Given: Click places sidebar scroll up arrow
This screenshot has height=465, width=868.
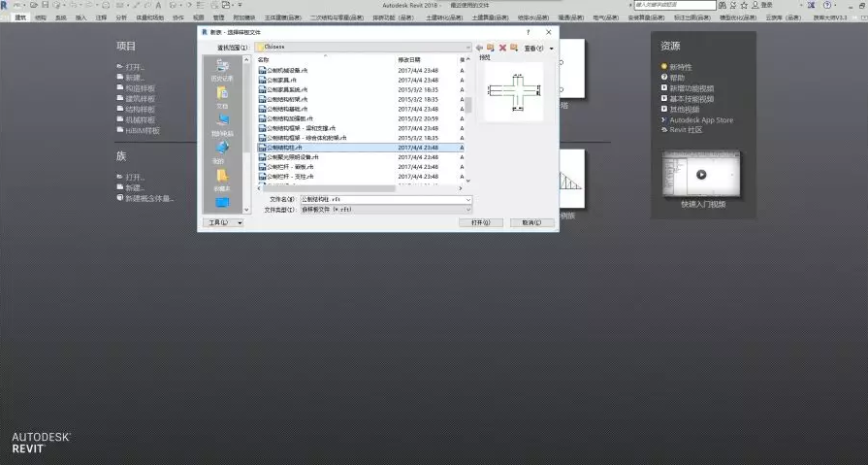Looking at the screenshot, I should [247, 59].
